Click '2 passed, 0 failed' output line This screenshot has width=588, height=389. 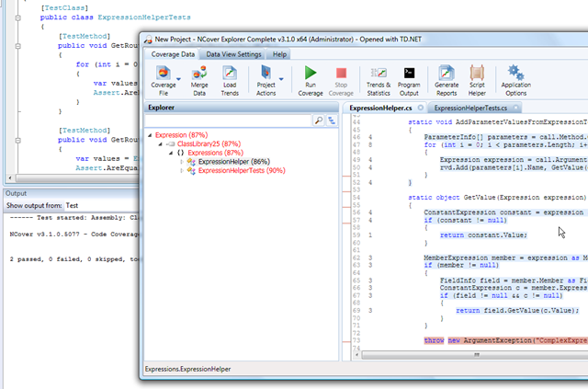click(74, 259)
